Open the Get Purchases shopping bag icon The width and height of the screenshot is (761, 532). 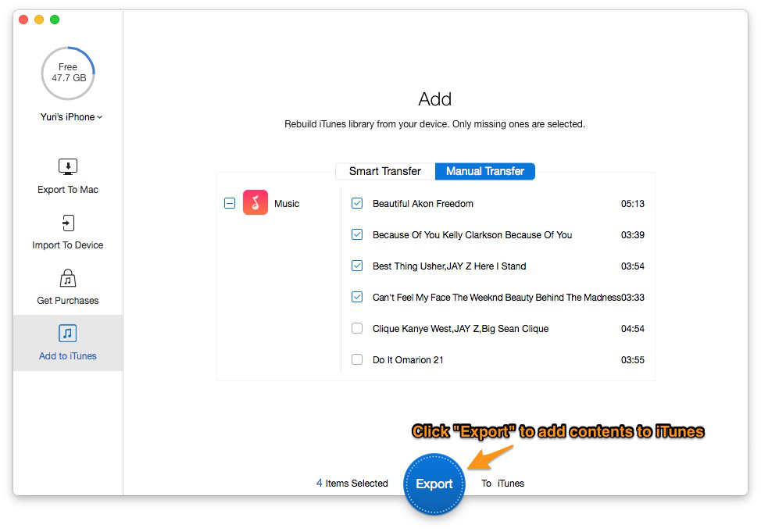click(x=68, y=278)
